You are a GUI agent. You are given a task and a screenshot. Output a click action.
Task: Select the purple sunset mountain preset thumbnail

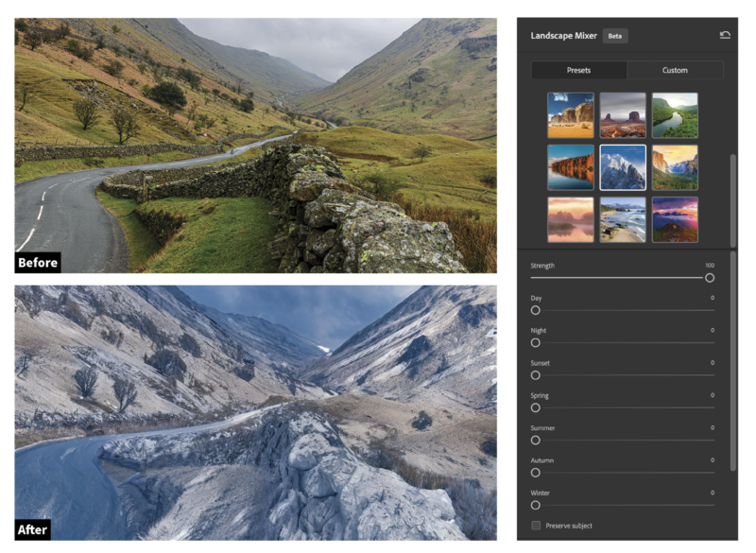tap(675, 219)
